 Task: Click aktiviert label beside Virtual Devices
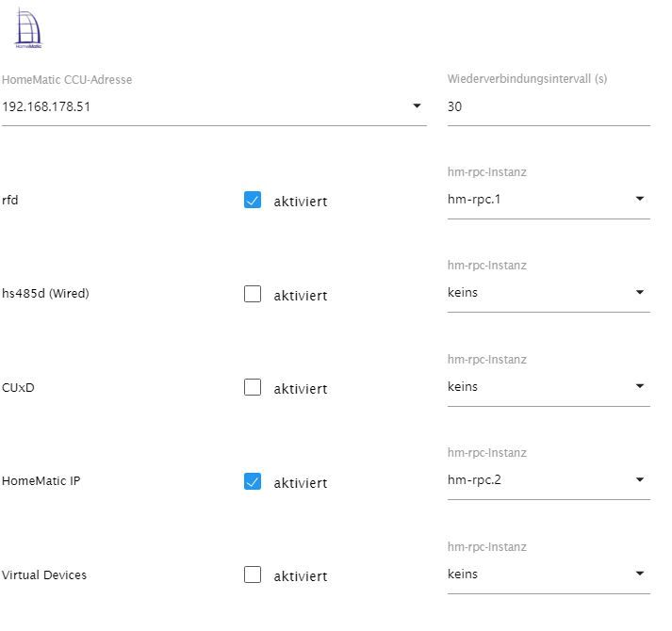click(x=301, y=576)
